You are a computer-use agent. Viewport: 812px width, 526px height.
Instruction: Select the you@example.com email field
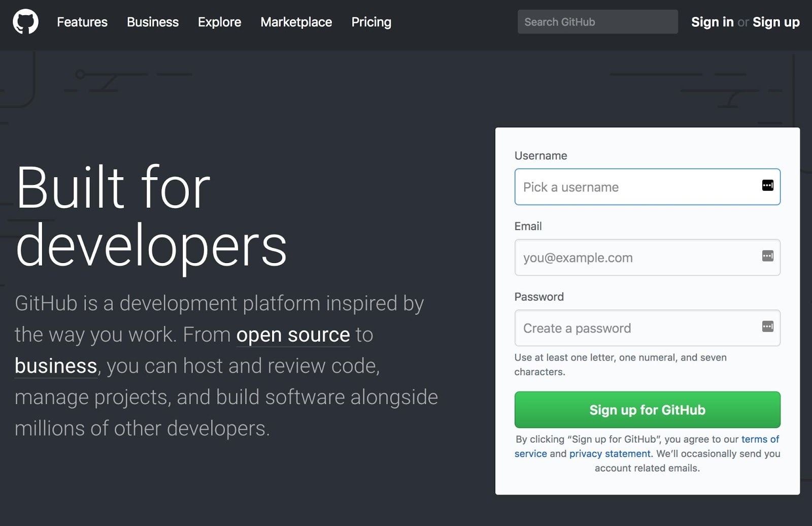tap(648, 257)
